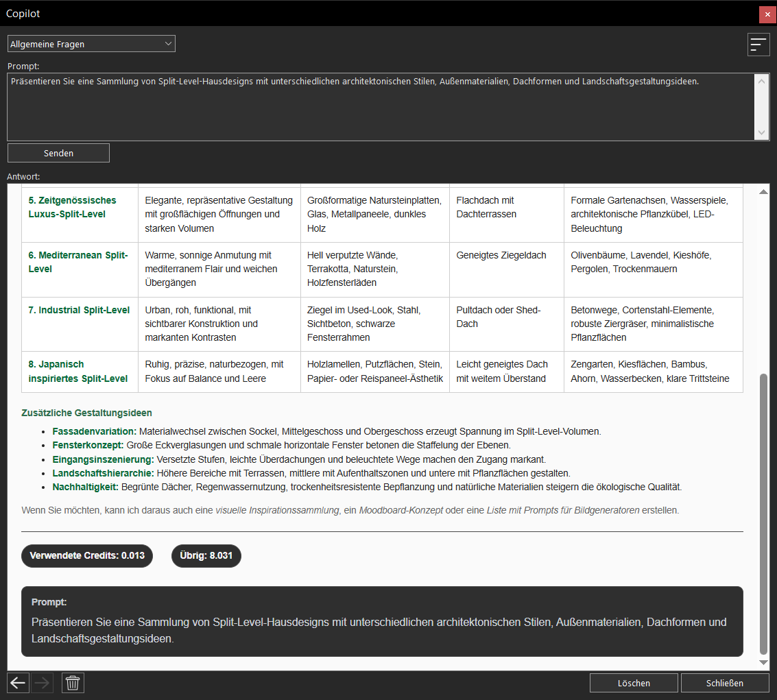
Task: Go back with the left arrow icon
Action: pos(18,683)
